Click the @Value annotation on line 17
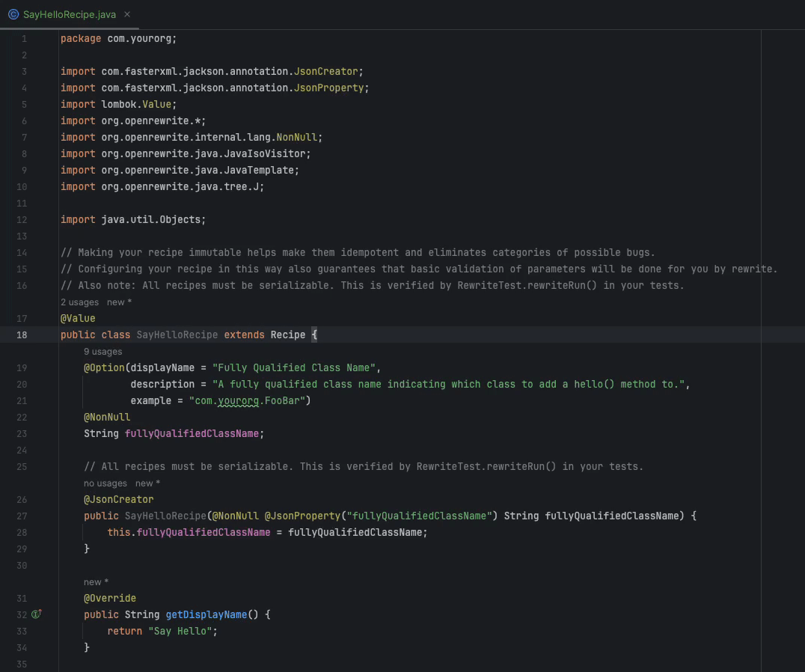This screenshot has width=805, height=672. (78, 318)
